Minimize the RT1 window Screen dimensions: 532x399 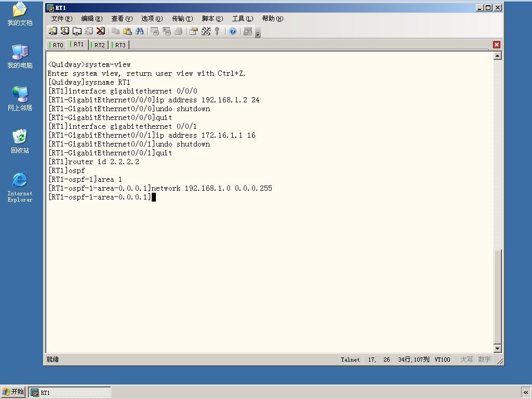click(480, 7)
